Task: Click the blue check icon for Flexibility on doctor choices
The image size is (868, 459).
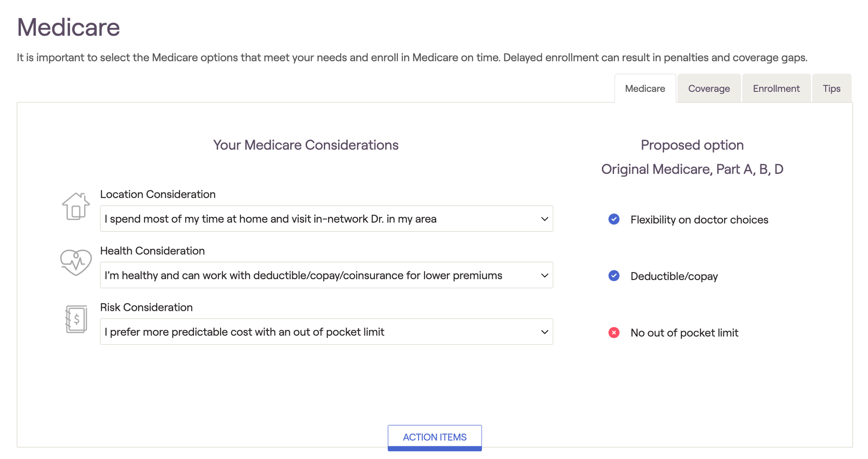Action: click(613, 219)
